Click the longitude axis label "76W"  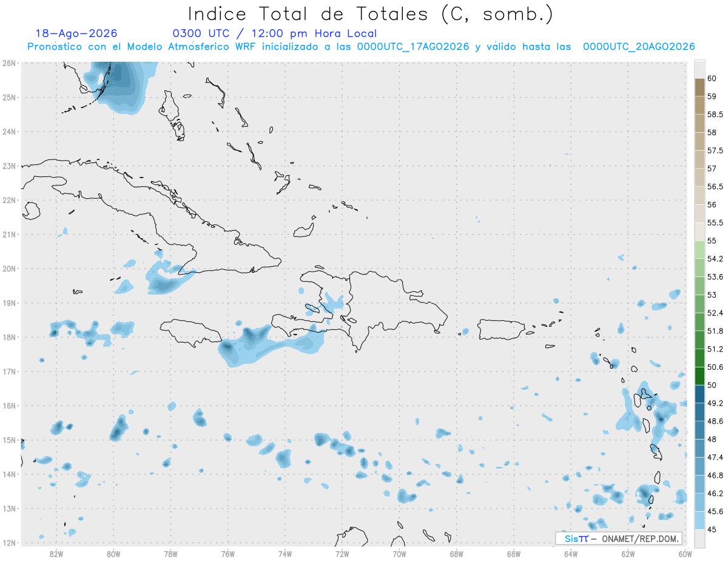point(228,554)
